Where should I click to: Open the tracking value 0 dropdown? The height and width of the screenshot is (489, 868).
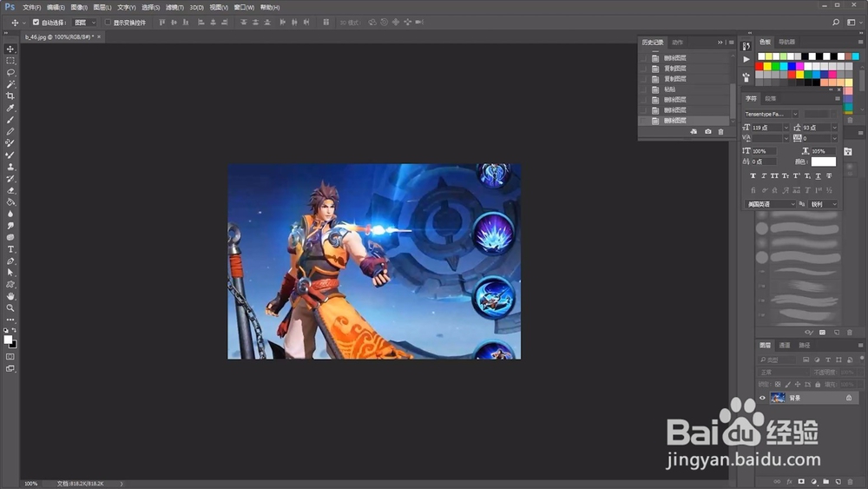pyautogui.click(x=834, y=138)
